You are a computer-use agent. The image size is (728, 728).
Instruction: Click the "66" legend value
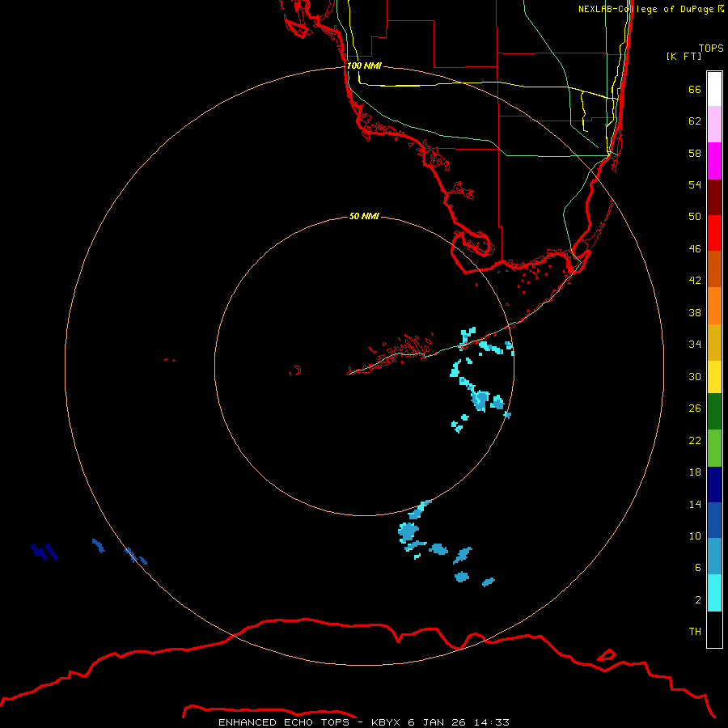point(695,89)
